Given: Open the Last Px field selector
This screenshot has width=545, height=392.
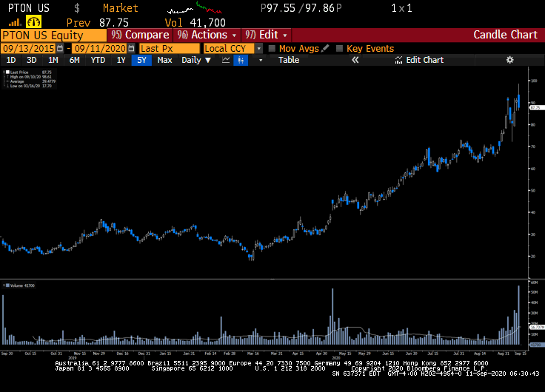Looking at the screenshot, I should tap(170, 48).
